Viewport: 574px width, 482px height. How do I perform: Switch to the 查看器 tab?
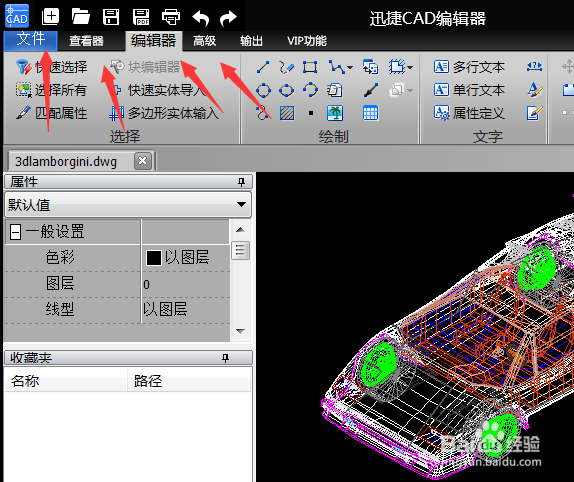point(86,41)
